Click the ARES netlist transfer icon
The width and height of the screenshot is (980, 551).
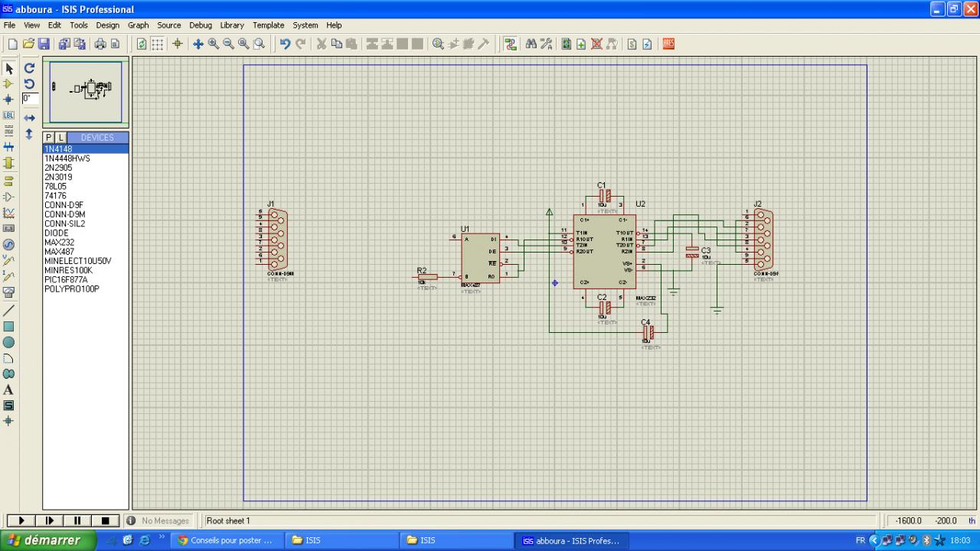coord(668,44)
